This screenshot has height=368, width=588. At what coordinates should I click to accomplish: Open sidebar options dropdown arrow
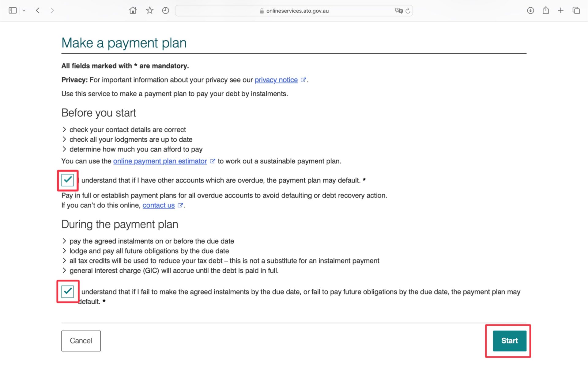click(x=24, y=11)
